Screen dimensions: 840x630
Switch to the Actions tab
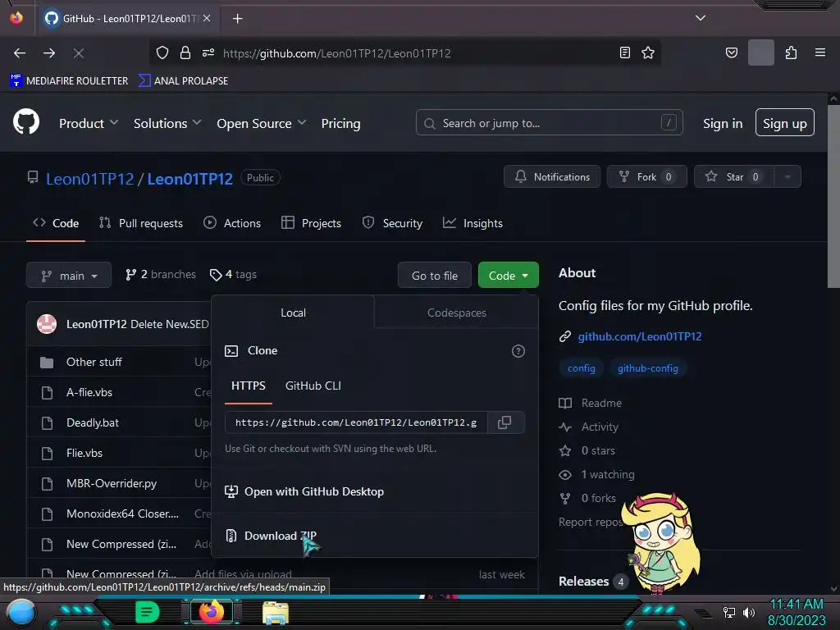[232, 223]
